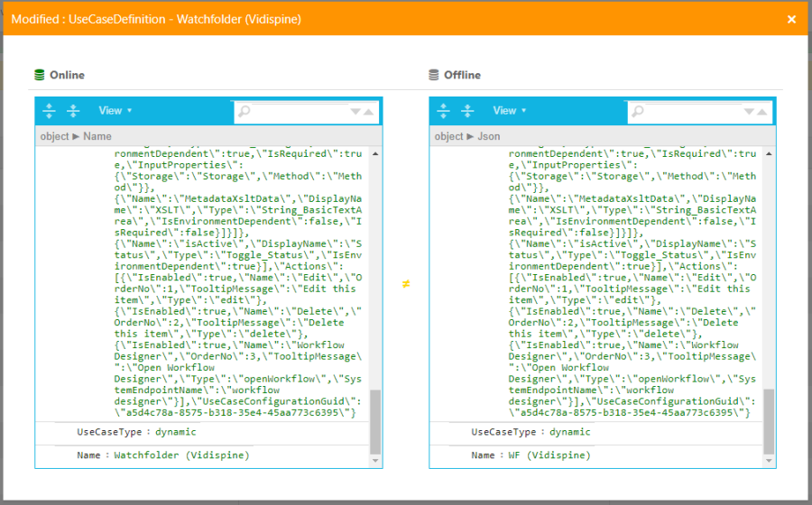Viewport: 812px width, 505px height.
Task: Click expand all icon in Offline panel
Action: coord(444,111)
